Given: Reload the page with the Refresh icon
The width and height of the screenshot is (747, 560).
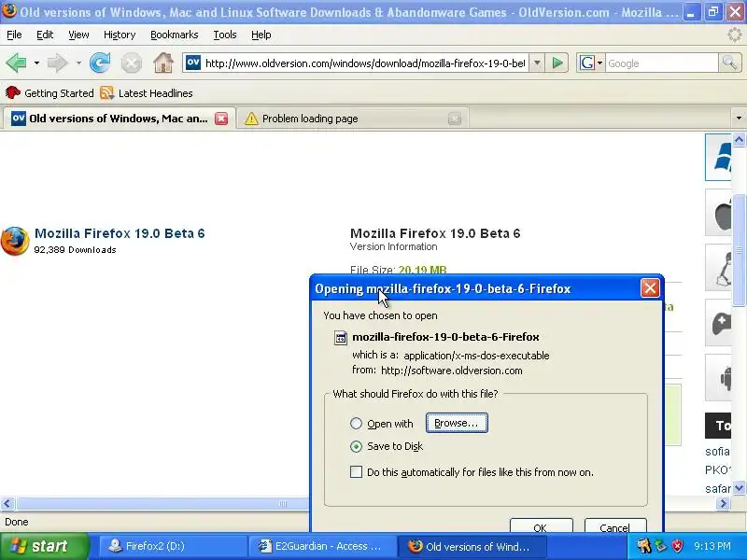Looking at the screenshot, I should pos(100,63).
